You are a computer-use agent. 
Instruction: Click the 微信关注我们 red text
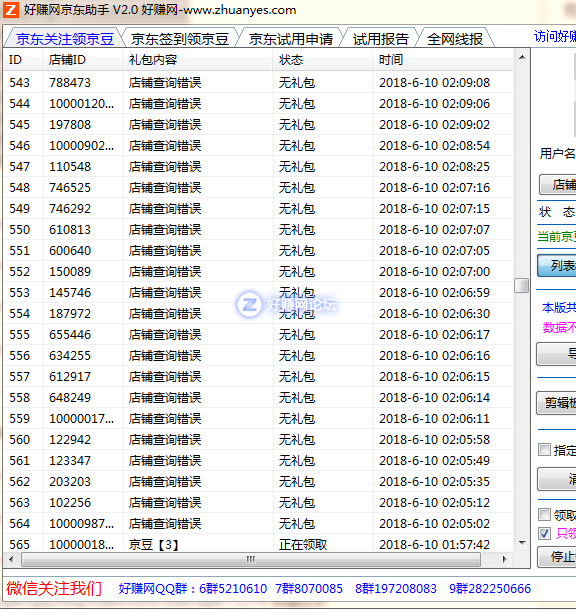[54, 589]
